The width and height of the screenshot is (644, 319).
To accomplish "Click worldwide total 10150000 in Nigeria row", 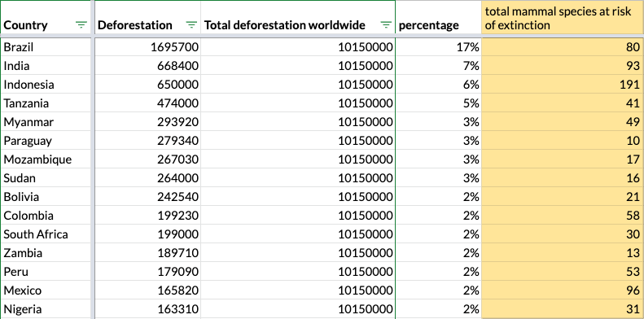I will pyautogui.click(x=298, y=308).
